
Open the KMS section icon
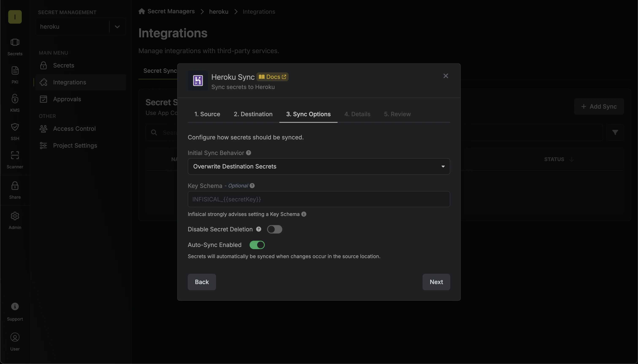[x=15, y=99]
